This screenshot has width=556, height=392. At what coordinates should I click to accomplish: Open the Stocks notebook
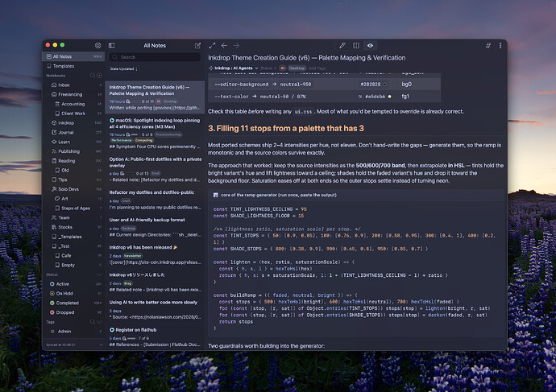[x=73, y=227]
